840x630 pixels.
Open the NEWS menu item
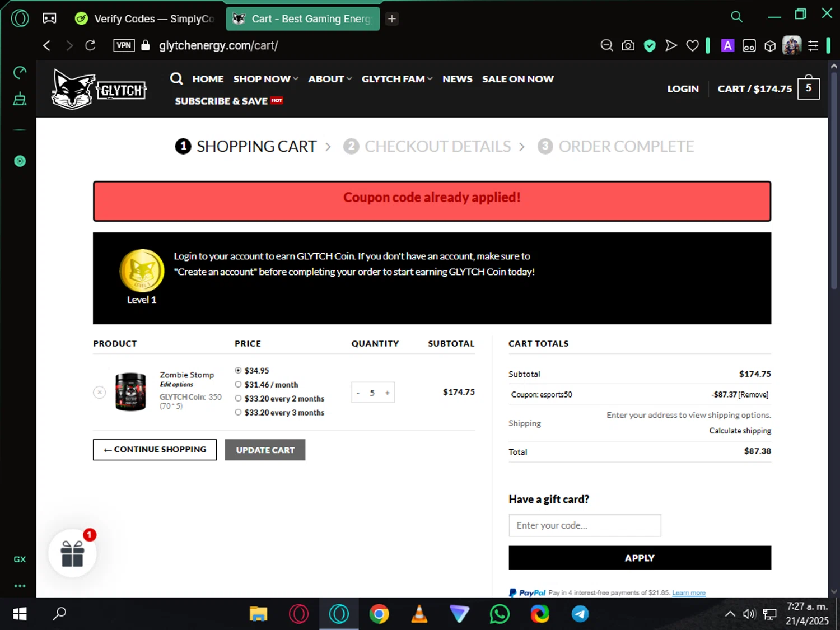tap(458, 79)
